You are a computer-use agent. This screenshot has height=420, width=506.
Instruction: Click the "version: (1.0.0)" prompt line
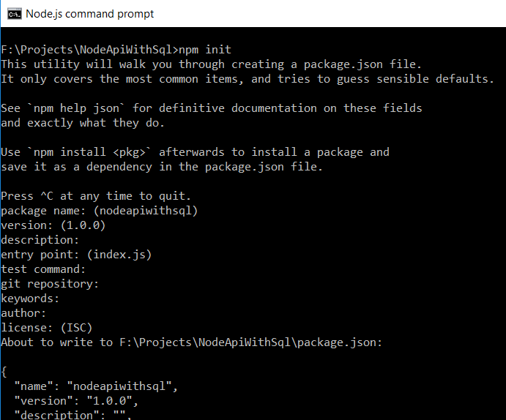click(53, 225)
